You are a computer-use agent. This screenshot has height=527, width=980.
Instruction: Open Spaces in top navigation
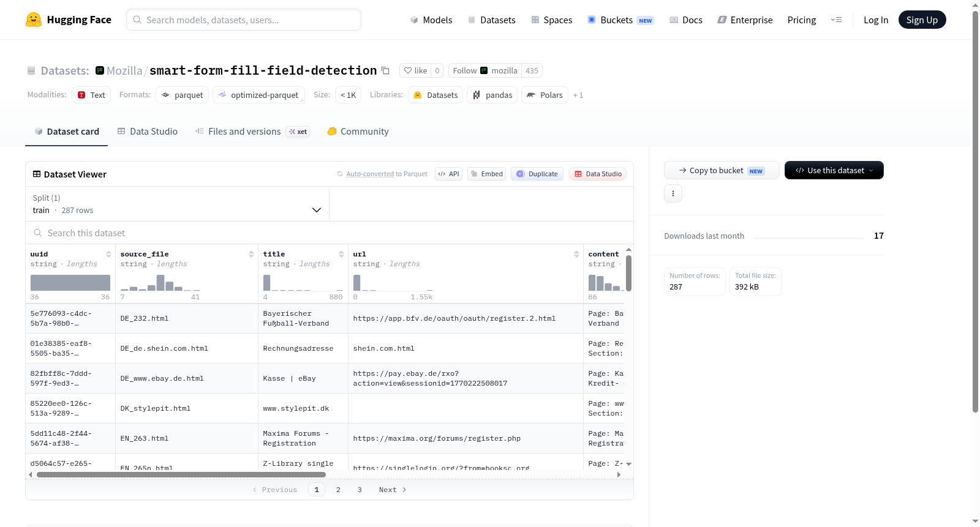coord(551,20)
